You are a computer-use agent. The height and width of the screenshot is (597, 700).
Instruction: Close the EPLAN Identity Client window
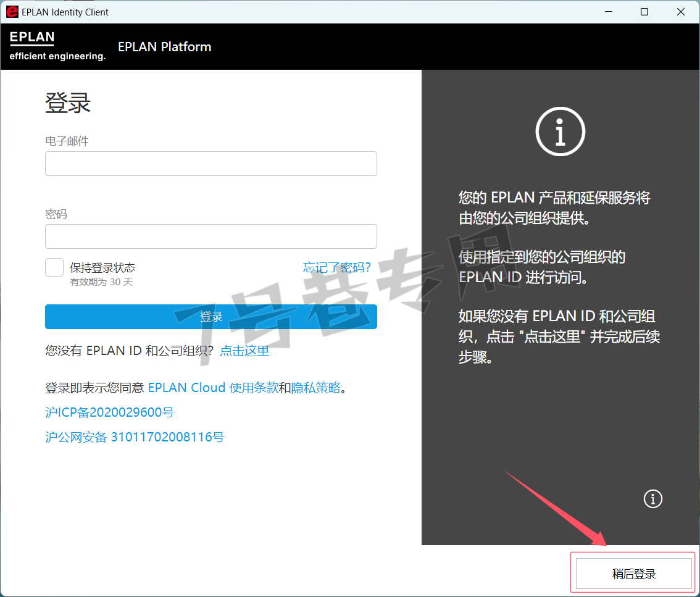[680, 12]
